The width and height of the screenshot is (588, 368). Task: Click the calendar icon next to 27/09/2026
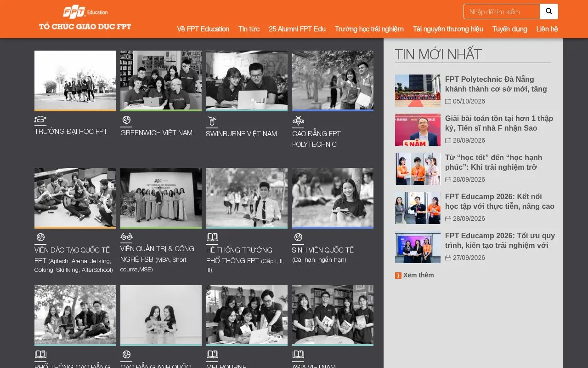(x=448, y=258)
